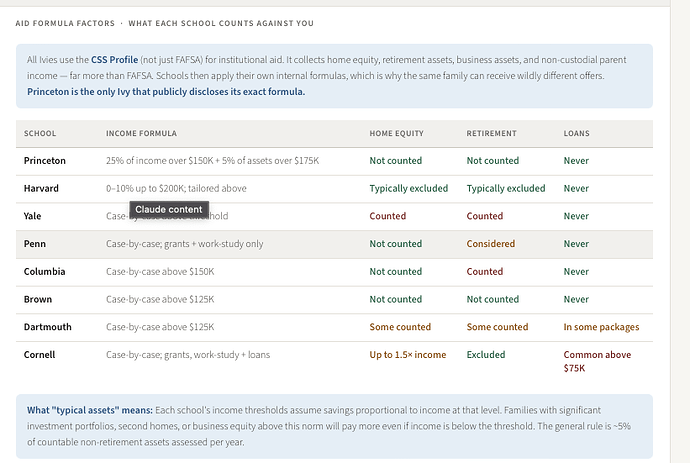Select the Cornell row name

pyautogui.click(x=40, y=355)
